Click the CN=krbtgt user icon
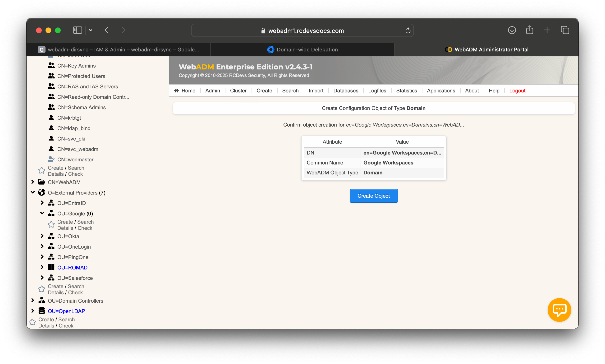 pos(51,118)
